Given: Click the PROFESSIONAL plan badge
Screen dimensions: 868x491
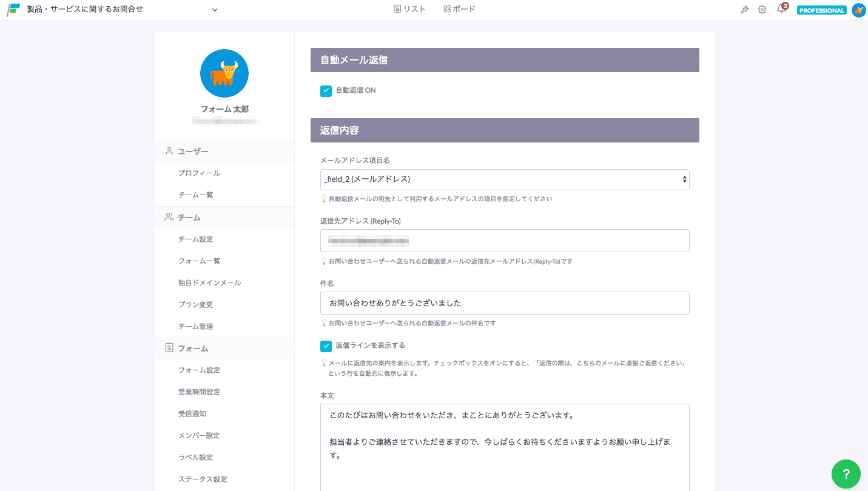Looking at the screenshot, I should click(822, 10).
